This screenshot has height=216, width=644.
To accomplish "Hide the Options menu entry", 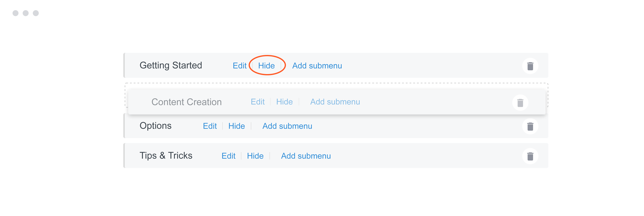I will (236, 126).
